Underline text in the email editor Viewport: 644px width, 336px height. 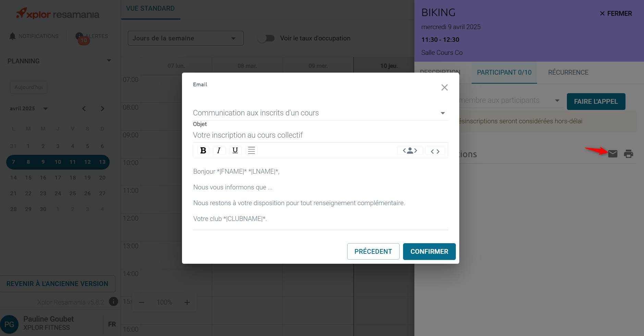pos(235,150)
